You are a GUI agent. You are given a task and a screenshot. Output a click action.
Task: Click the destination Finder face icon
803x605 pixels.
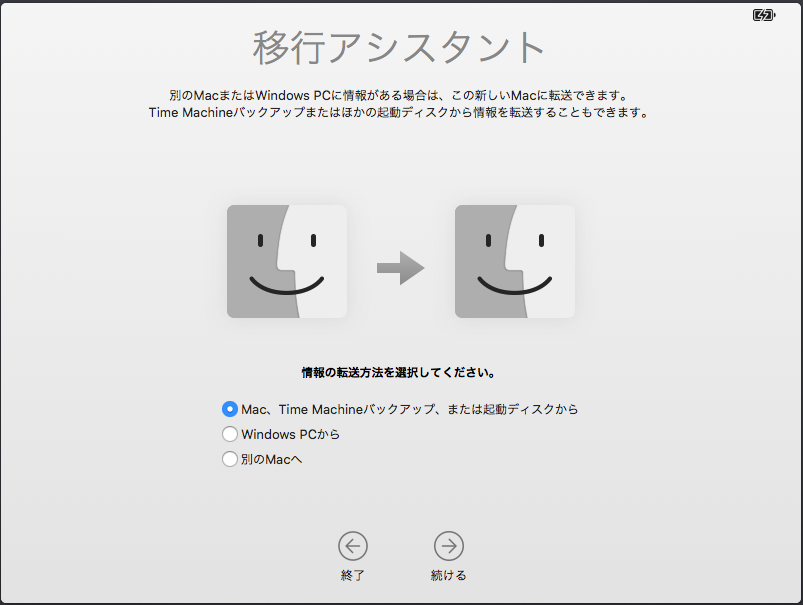click(515, 261)
